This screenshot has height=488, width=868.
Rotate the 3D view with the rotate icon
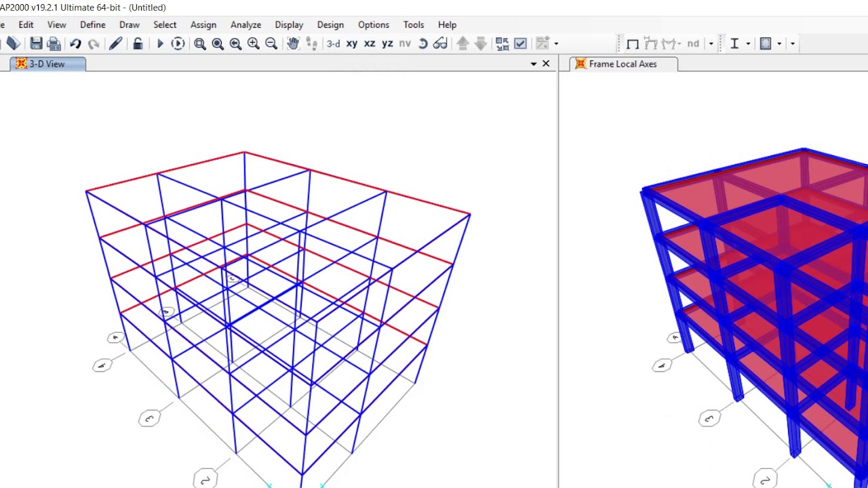click(x=422, y=43)
